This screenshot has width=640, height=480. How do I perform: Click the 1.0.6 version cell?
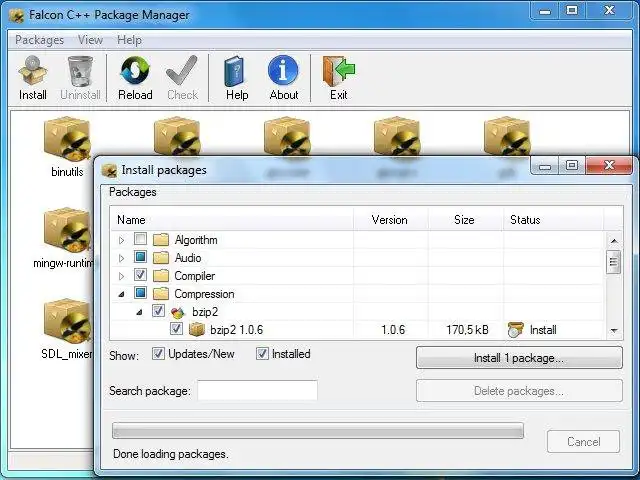click(x=393, y=330)
